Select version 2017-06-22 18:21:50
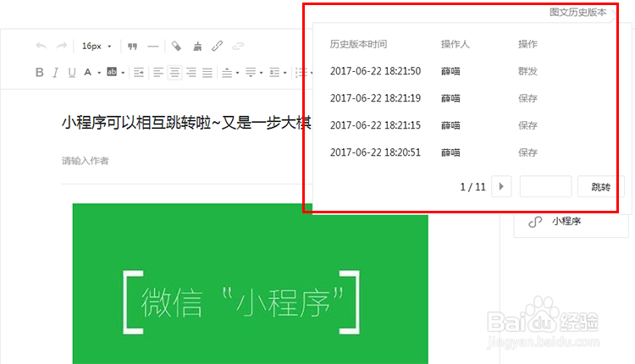635x364 pixels. (x=375, y=71)
